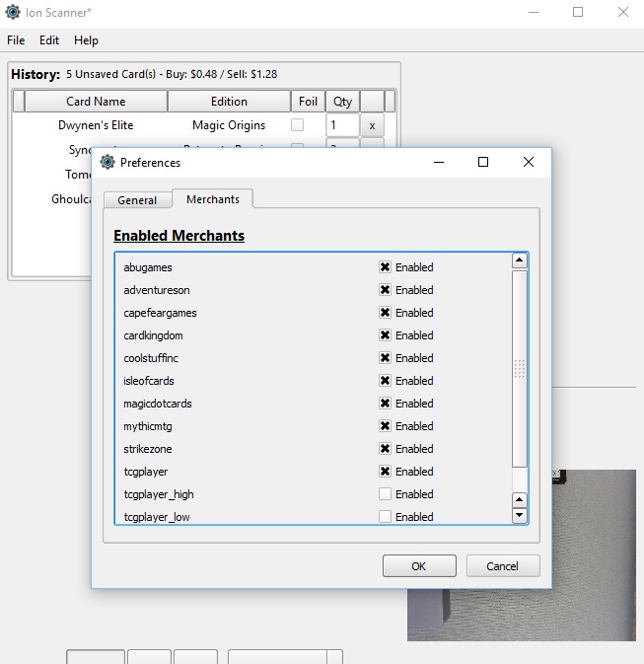
Task: Enable the tcgplayer_high merchant
Action: [x=385, y=494]
